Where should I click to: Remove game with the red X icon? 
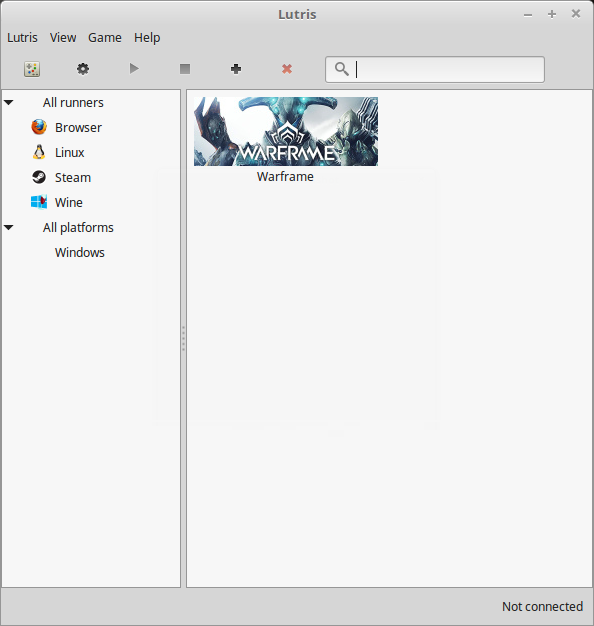287,69
